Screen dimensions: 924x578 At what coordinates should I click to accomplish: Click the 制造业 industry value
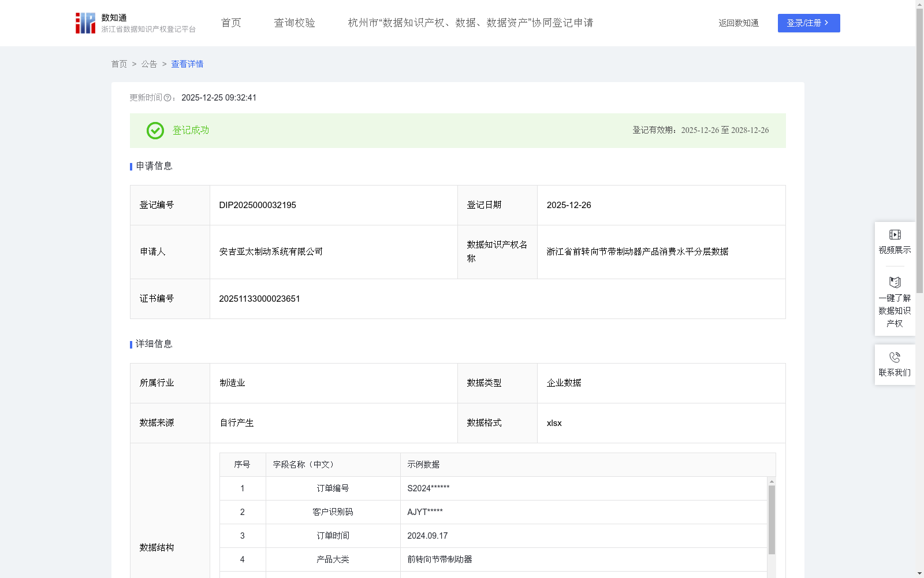(x=232, y=383)
